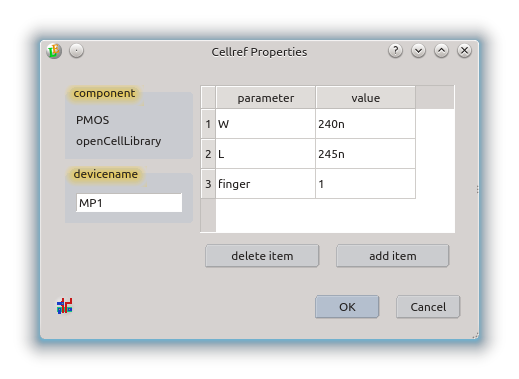Select the 245n value cell
This screenshot has width=519, height=379.
coord(366,154)
